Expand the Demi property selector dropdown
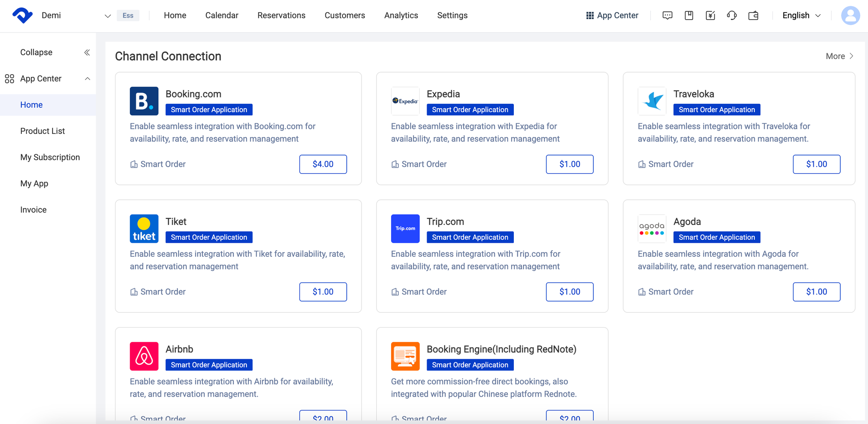 click(108, 16)
